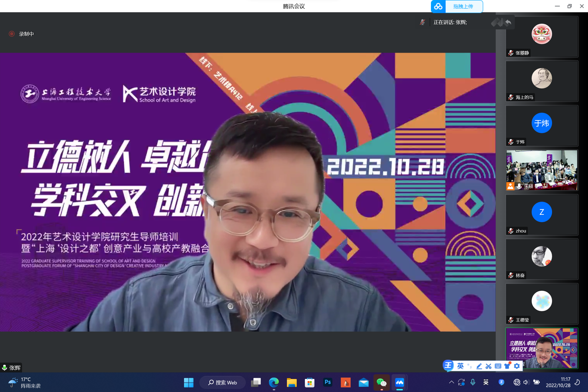Open the IME soft keyboard icon
Image resolution: width=588 pixels, height=392 pixels.
point(498,366)
